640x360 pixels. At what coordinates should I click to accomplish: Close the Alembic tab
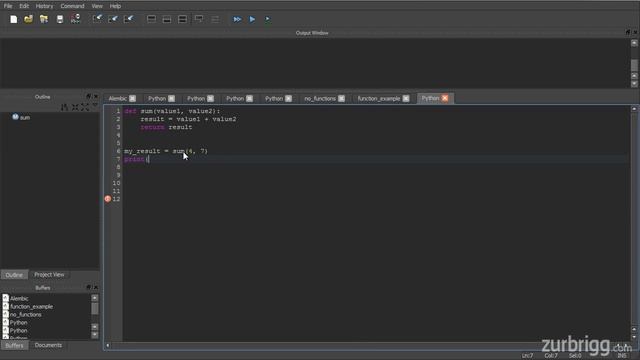(x=133, y=98)
